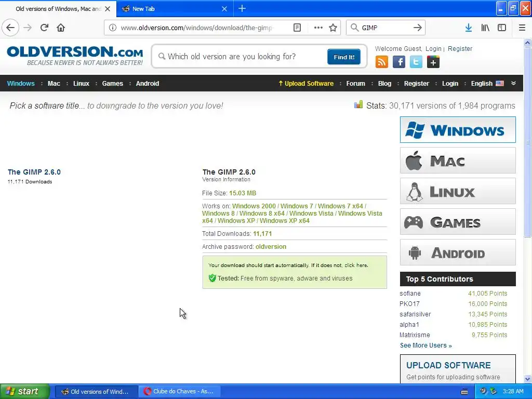This screenshot has height=399, width=532.
Task: Switch to the New Tab browser tab
Action: (175, 9)
